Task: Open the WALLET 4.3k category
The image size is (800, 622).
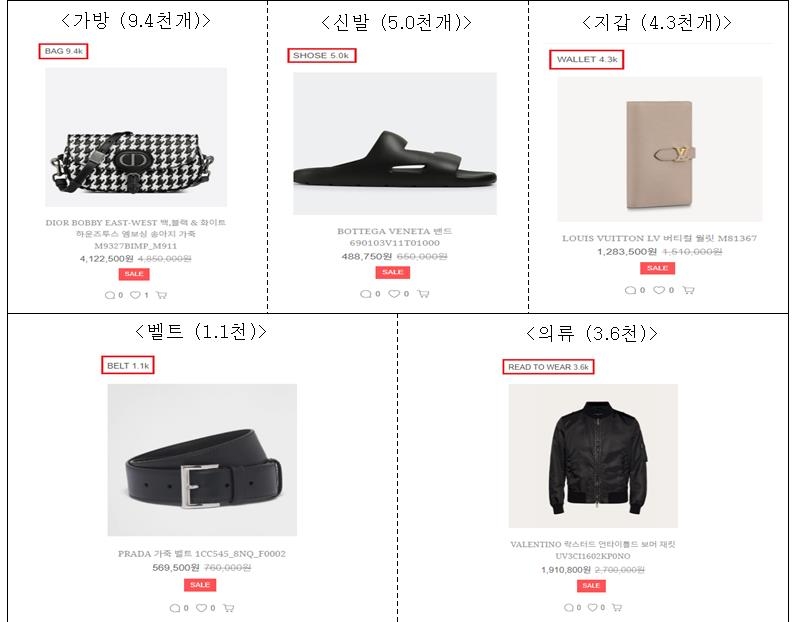Action: [x=587, y=60]
